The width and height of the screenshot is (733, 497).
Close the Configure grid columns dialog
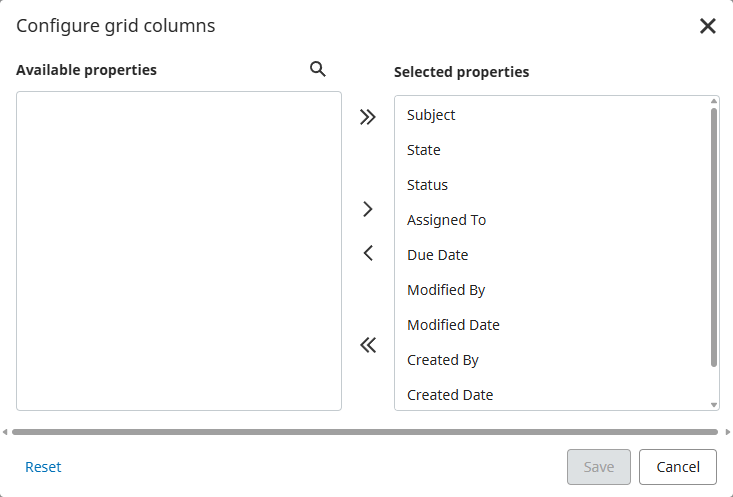pos(708,26)
